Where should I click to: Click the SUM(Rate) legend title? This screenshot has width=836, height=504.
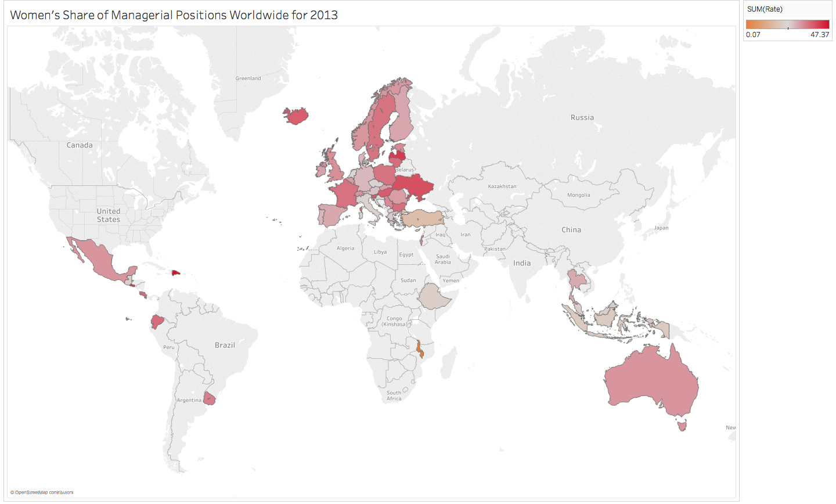pos(765,9)
